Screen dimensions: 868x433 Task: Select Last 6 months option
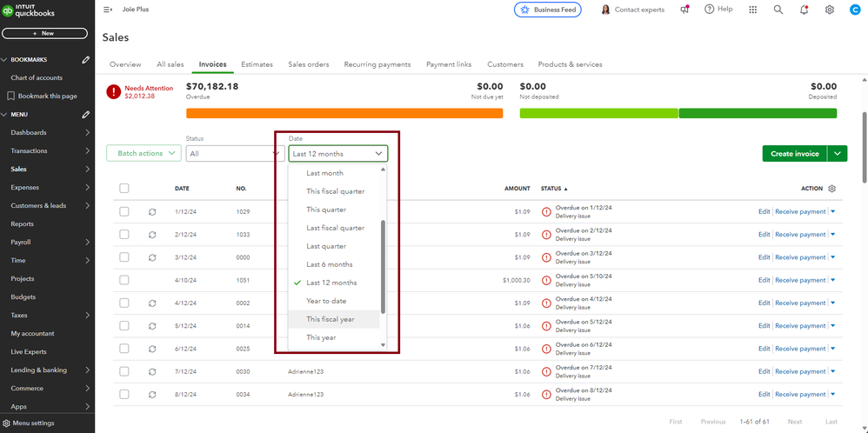334,264
